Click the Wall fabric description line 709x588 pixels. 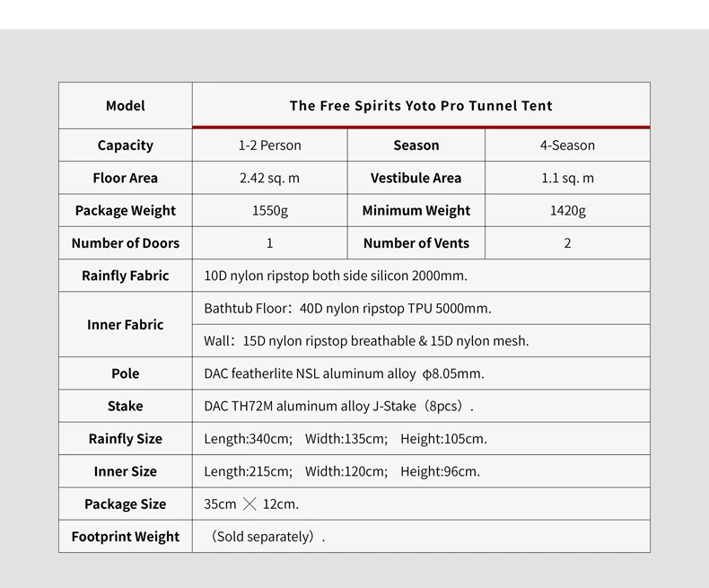pyautogui.click(x=366, y=340)
